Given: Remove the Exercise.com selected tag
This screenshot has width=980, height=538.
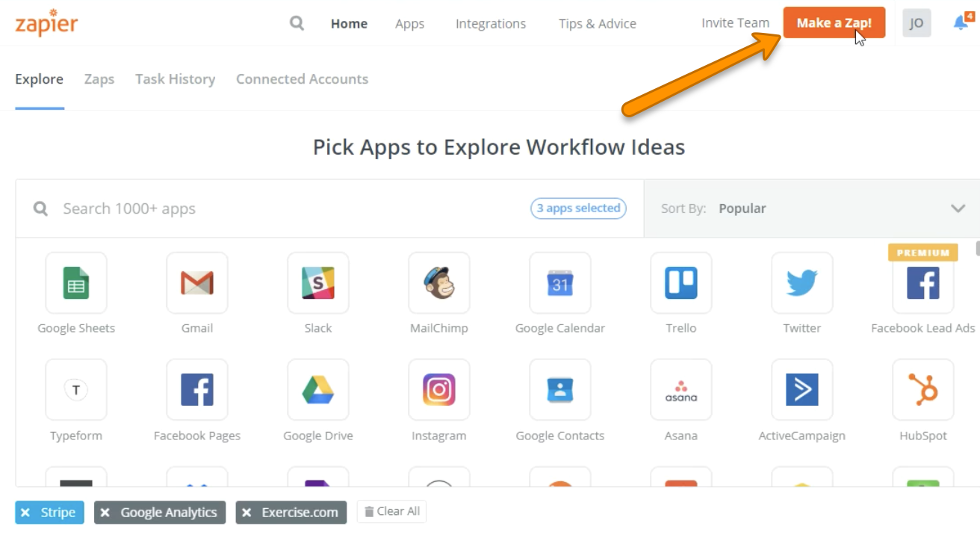Looking at the screenshot, I should coord(246,513).
